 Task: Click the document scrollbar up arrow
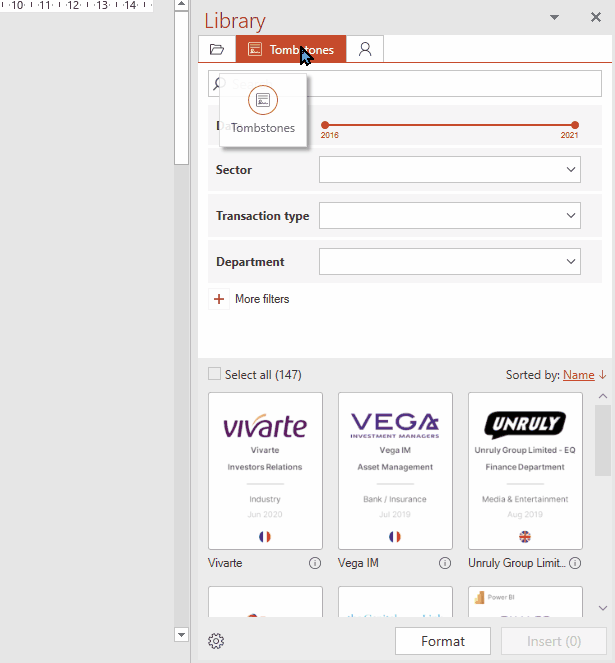[181, 5]
